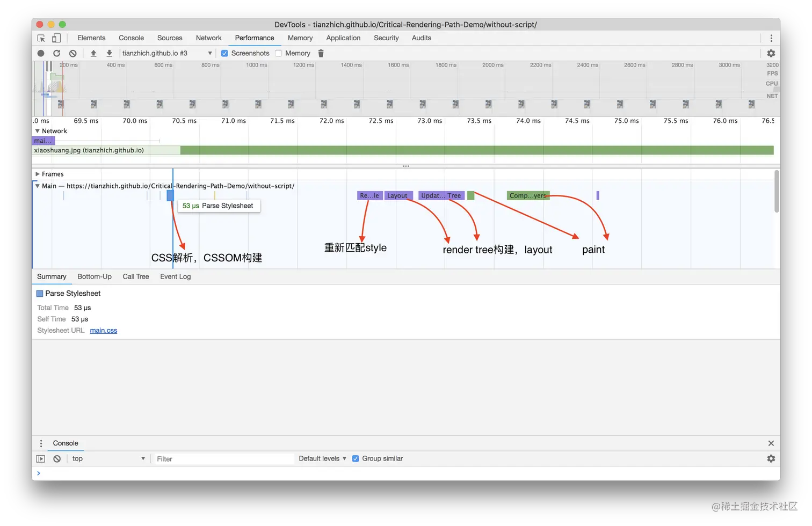The width and height of the screenshot is (812, 526).
Task: Select the Console drawer tab
Action: pos(66,443)
